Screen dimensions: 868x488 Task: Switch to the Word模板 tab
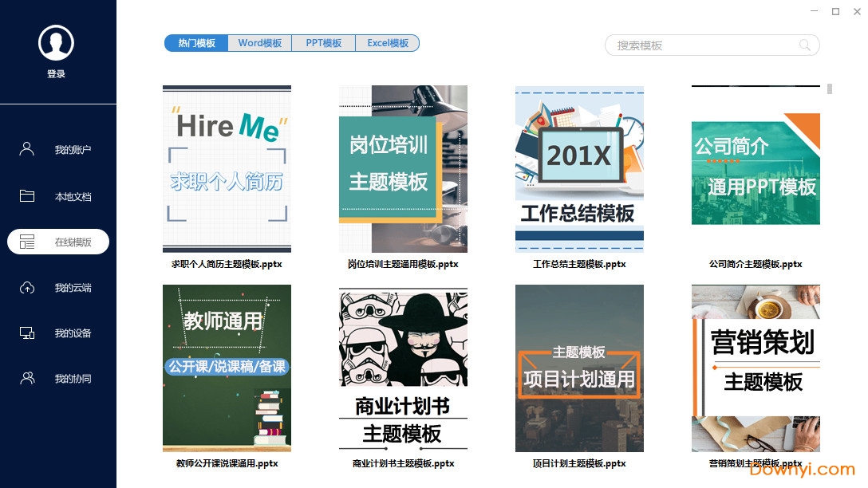click(x=259, y=43)
